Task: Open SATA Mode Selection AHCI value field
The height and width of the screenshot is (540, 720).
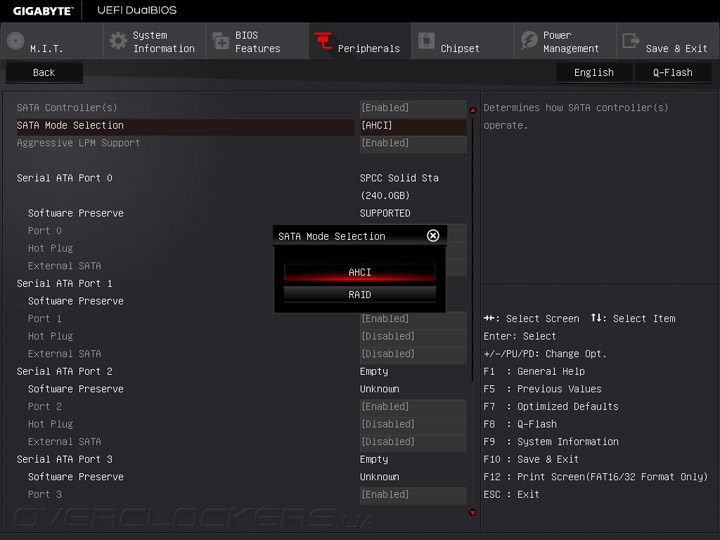Action: pyautogui.click(x=412, y=126)
